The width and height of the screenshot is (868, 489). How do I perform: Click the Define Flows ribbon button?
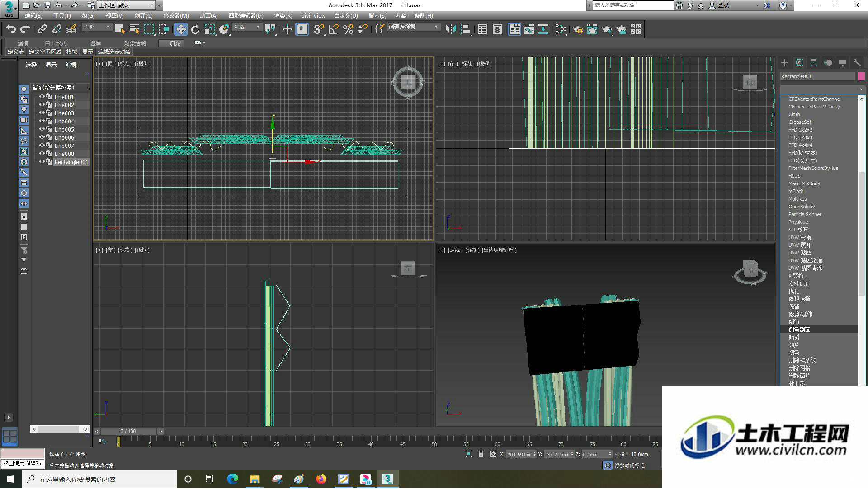[x=16, y=52]
